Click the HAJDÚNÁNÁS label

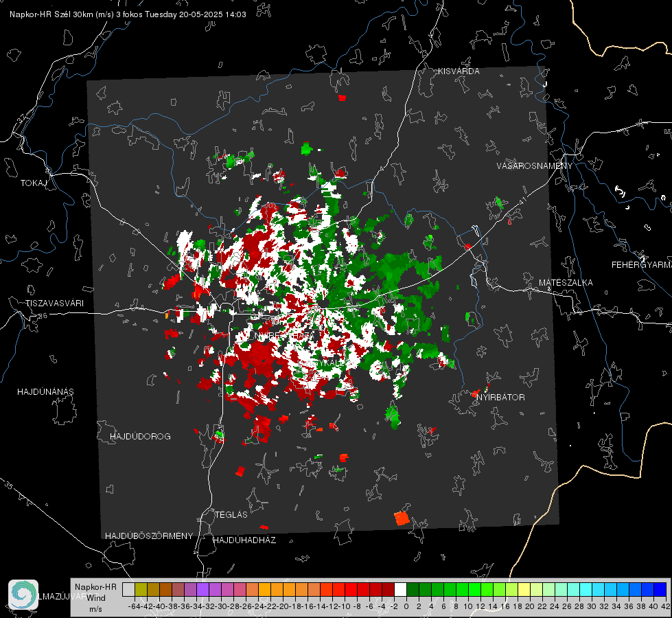(45, 392)
